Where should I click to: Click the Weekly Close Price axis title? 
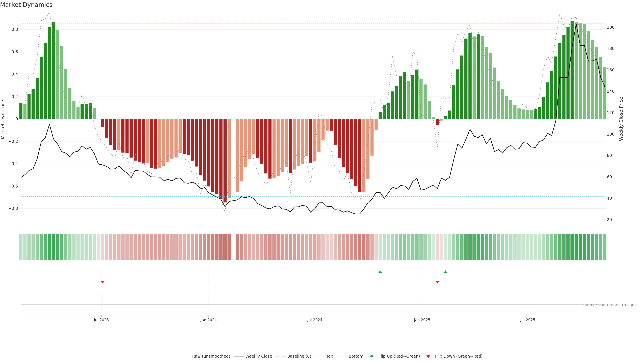click(x=621, y=119)
